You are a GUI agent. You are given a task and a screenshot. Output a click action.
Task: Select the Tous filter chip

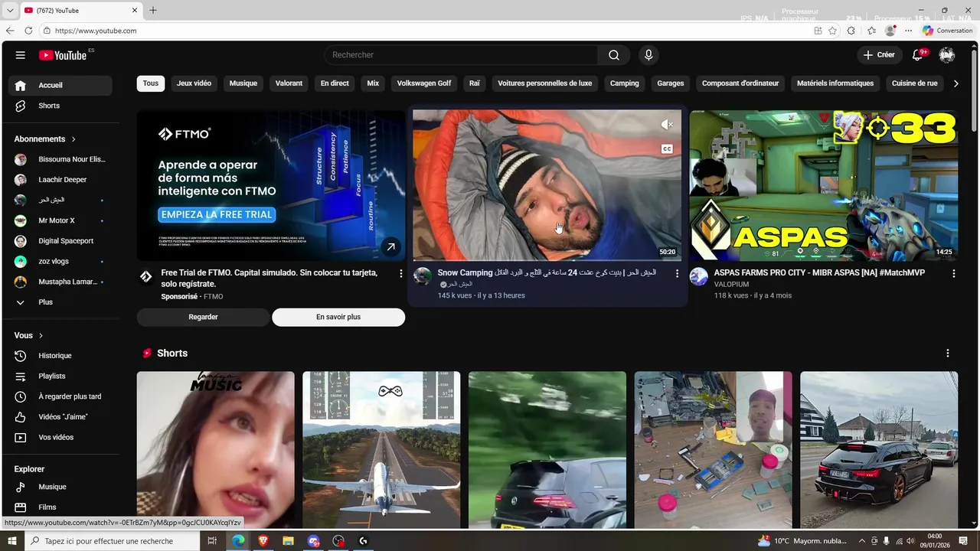[x=151, y=83]
